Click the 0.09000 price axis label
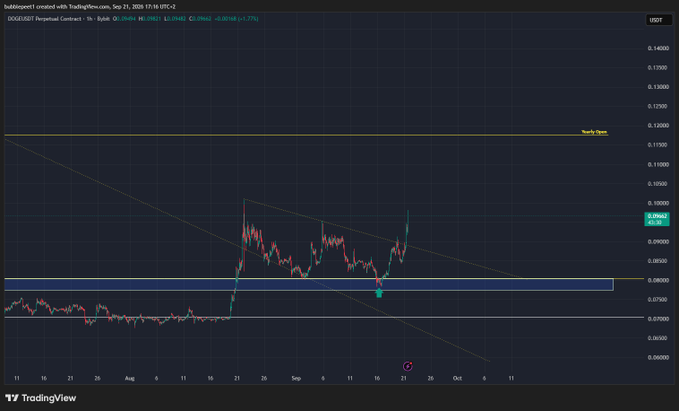679x411 pixels. pyautogui.click(x=658, y=242)
